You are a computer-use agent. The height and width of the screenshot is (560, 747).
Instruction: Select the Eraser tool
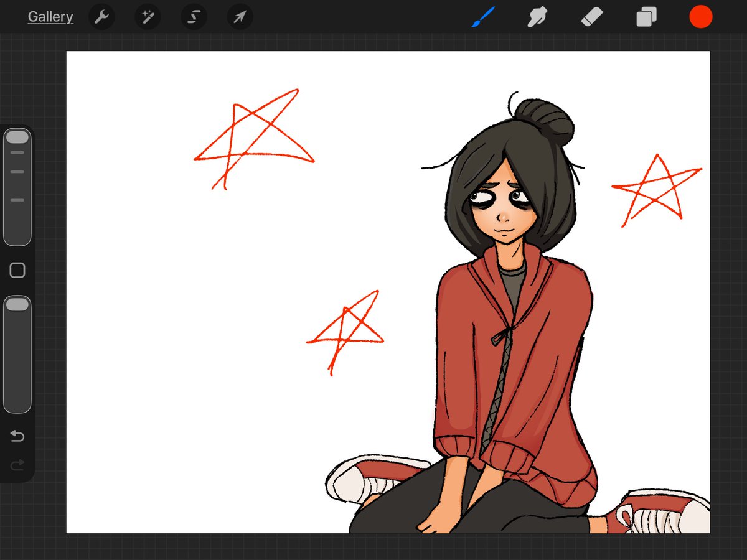[592, 17]
